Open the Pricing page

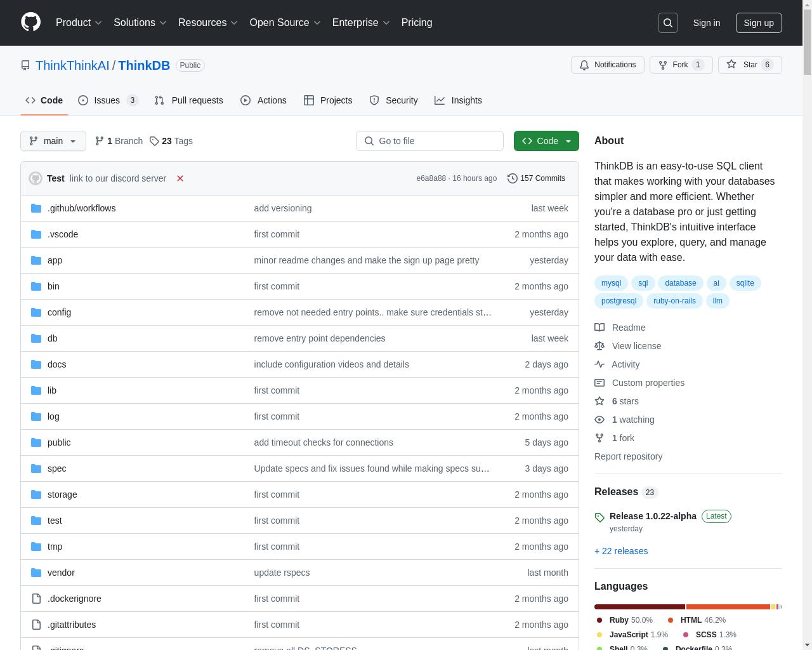point(417,22)
